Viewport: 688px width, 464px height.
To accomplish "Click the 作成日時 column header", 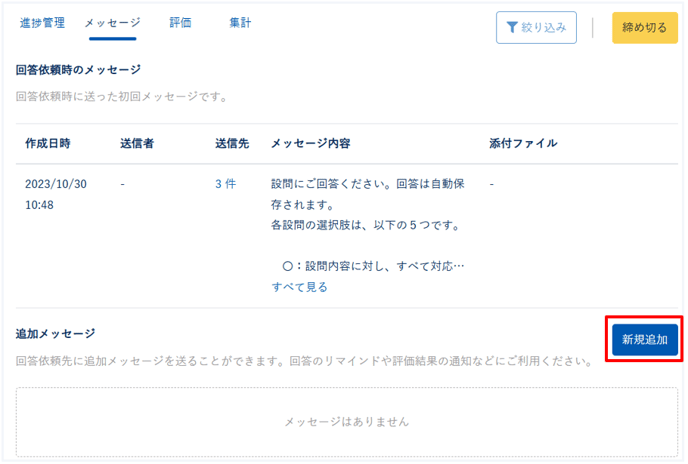I will [x=47, y=144].
